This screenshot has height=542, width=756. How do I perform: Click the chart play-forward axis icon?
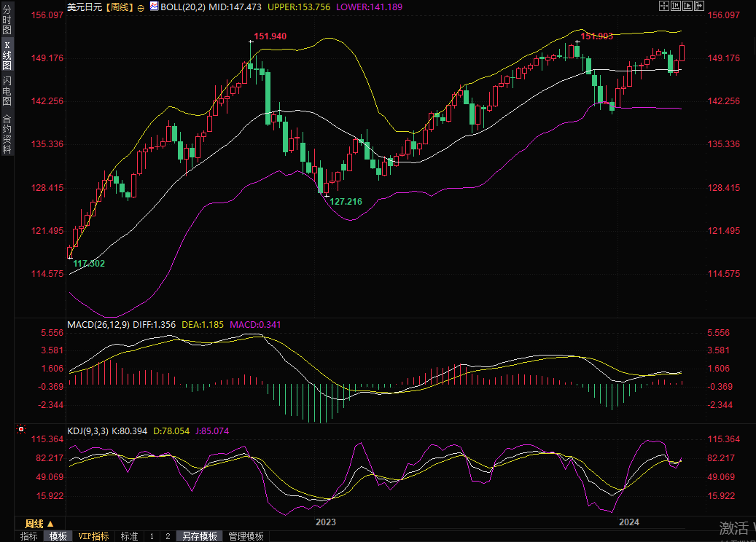click(x=687, y=6)
